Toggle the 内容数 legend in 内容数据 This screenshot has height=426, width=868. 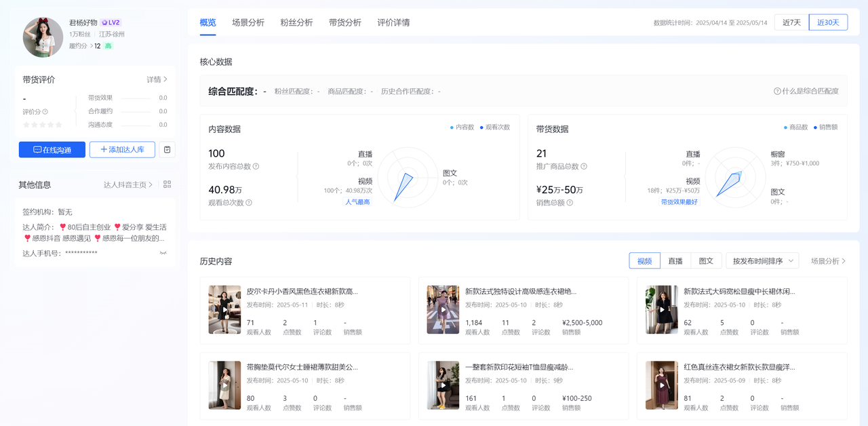[462, 127]
